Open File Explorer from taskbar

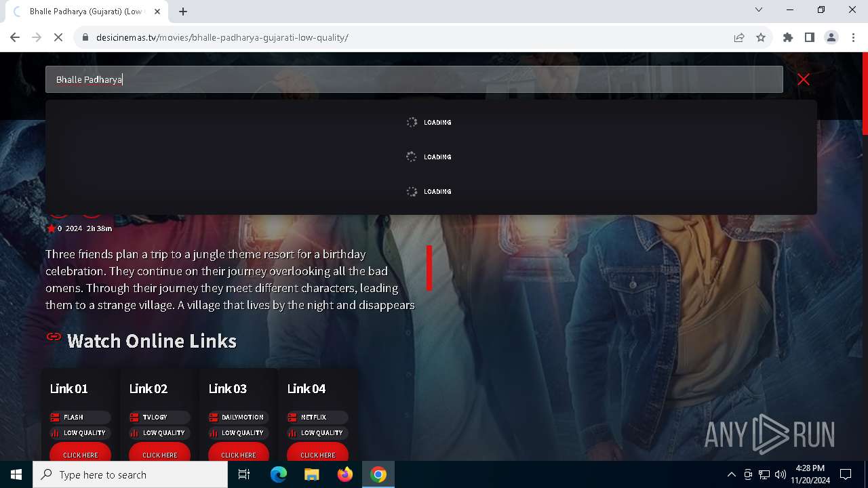tap(312, 474)
